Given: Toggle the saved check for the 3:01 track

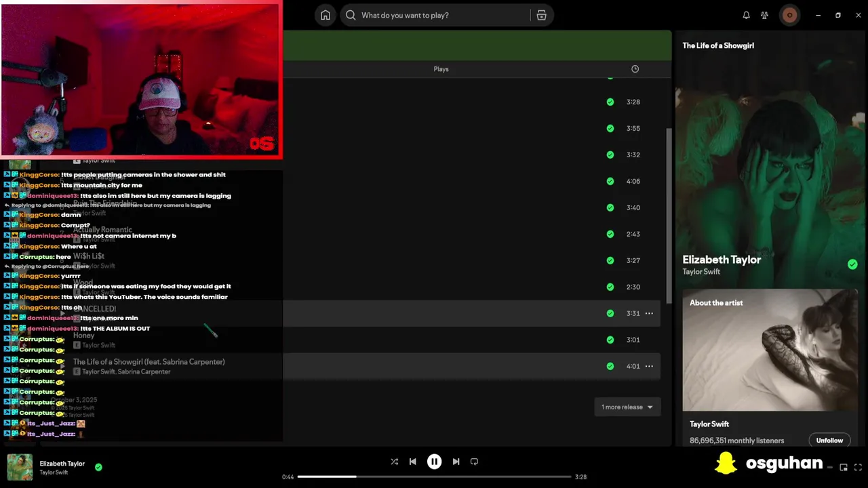Looking at the screenshot, I should click(610, 340).
